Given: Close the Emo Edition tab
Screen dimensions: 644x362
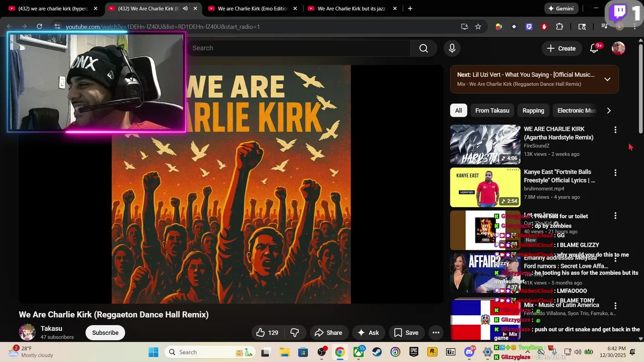Looking at the screenshot, I should 295,9.
